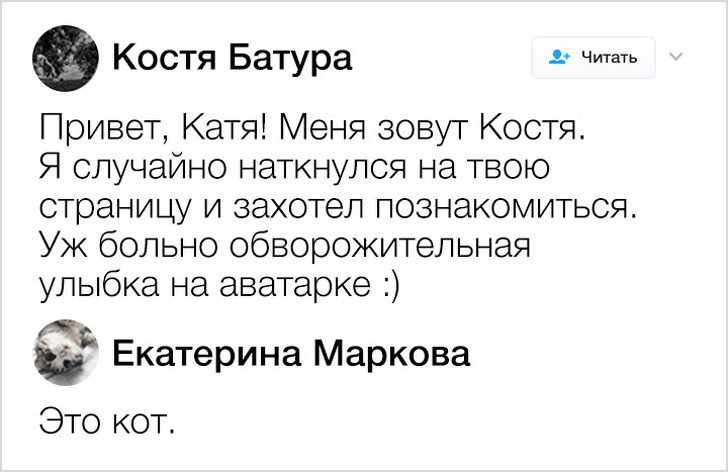Open the Костя Батура profile name link
This screenshot has width=728, height=472.
coord(233,59)
